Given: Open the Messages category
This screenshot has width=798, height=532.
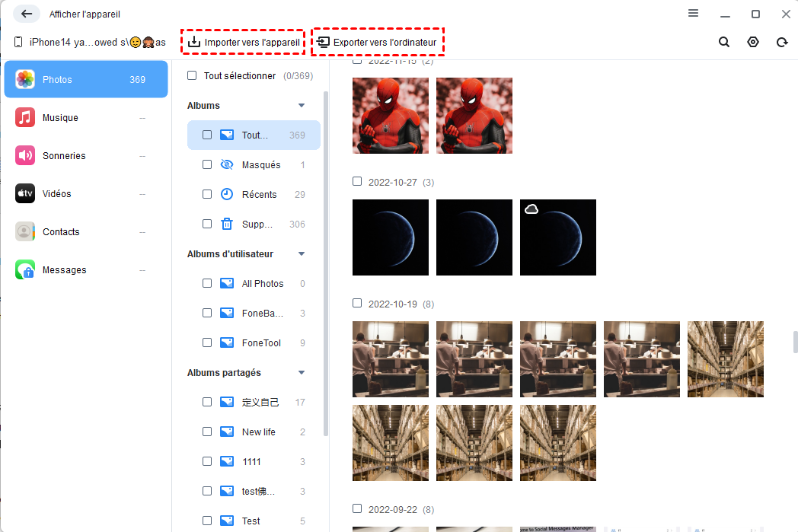Looking at the screenshot, I should [x=86, y=269].
